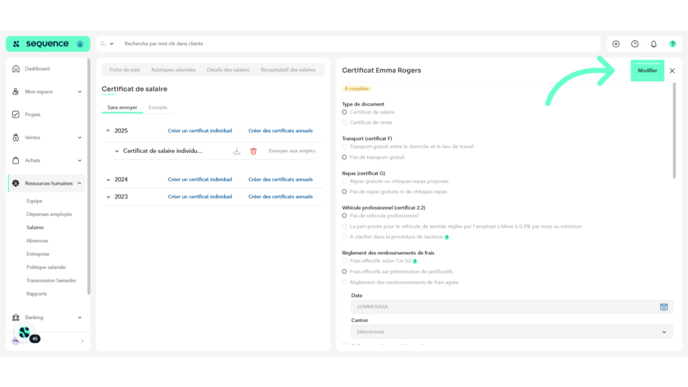Click the Banking building icon

coord(16,317)
